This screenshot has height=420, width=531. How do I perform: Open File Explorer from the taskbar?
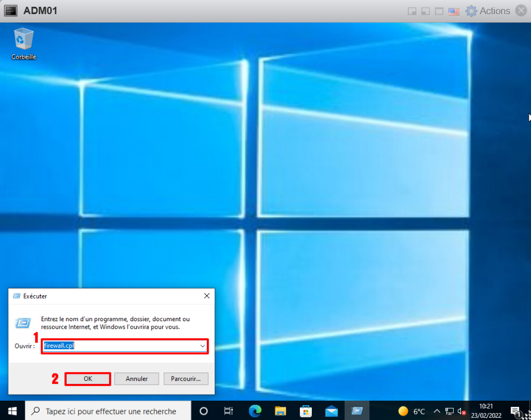[281, 411]
